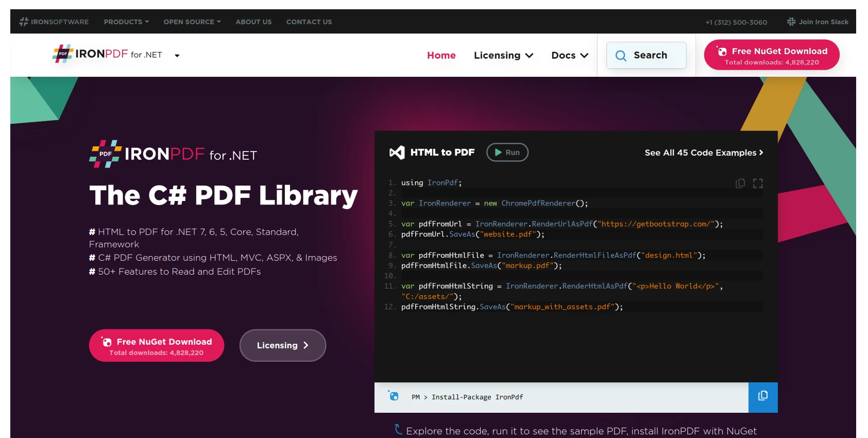Open the PRODUCTS dropdown menu

(x=126, y=22)
